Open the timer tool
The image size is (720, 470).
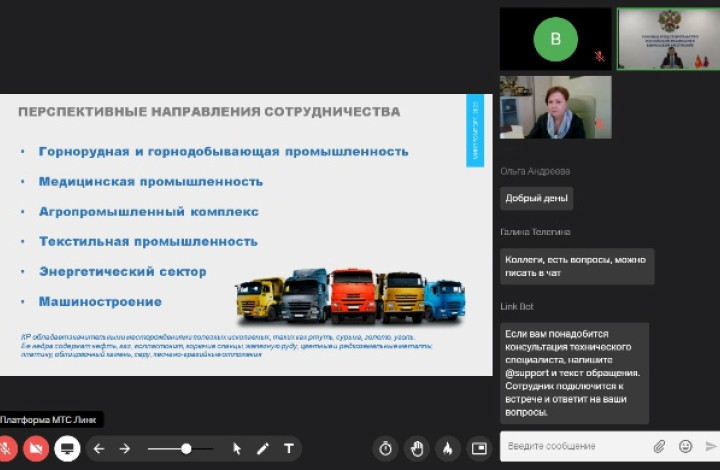point(385,449)
